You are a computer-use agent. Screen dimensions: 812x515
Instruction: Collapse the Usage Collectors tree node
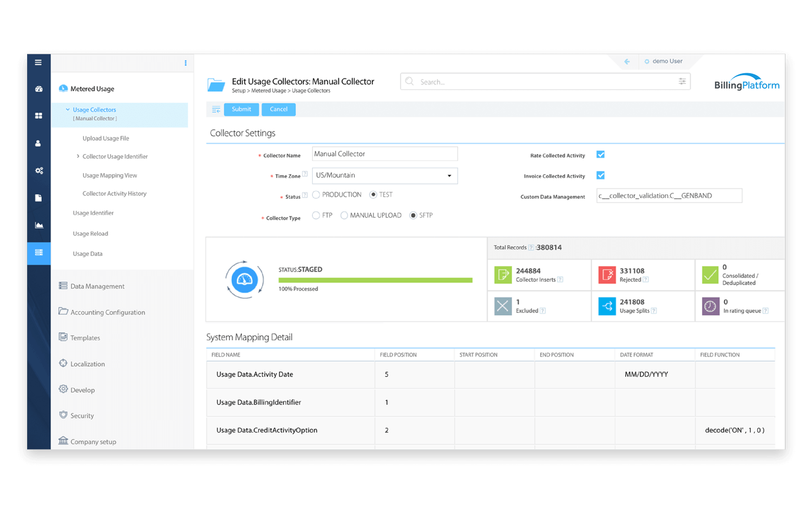pyautogui.click(x=68, y=109)
